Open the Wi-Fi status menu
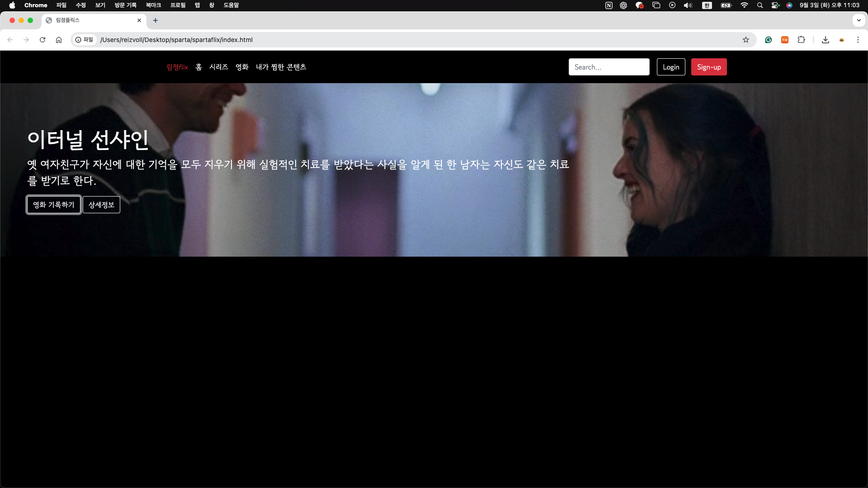 pos(744,5)
